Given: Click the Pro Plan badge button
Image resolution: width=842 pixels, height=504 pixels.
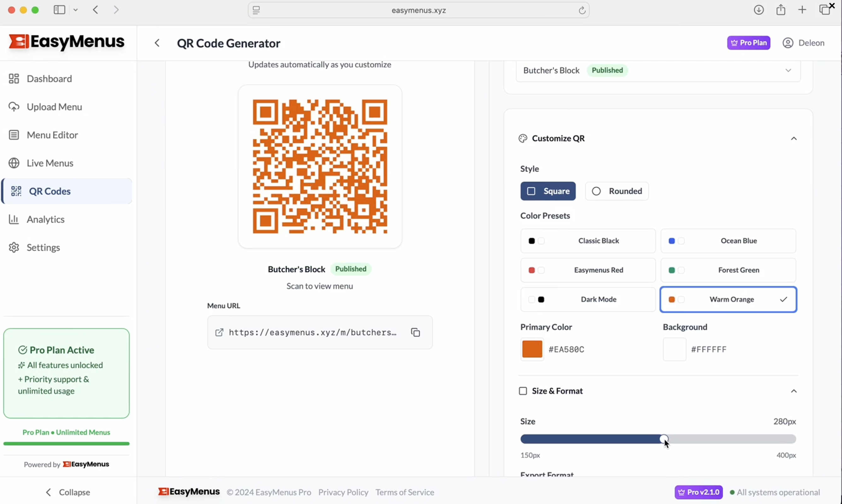Looking at the screenshot, I should pyautogui.click(x=748, y=43).
